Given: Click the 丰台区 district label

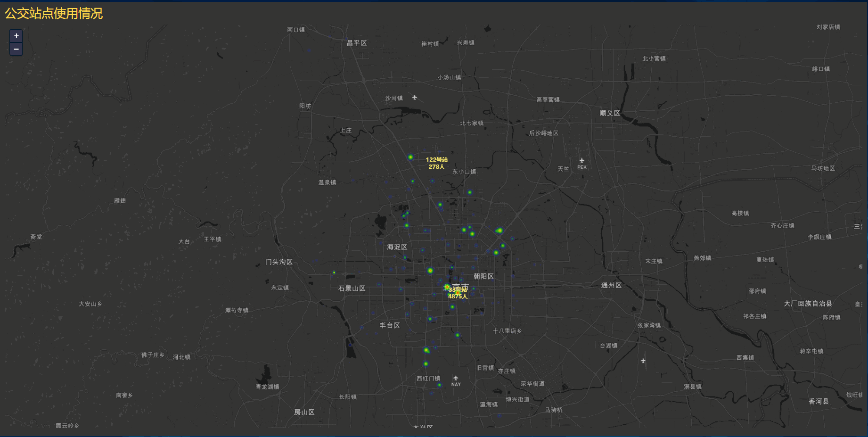Looking at the screenshot, I should (390, 325).
